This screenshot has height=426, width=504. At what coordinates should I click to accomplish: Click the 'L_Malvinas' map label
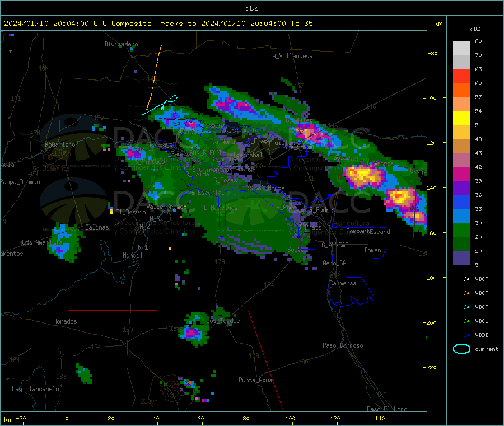(221, 208)
